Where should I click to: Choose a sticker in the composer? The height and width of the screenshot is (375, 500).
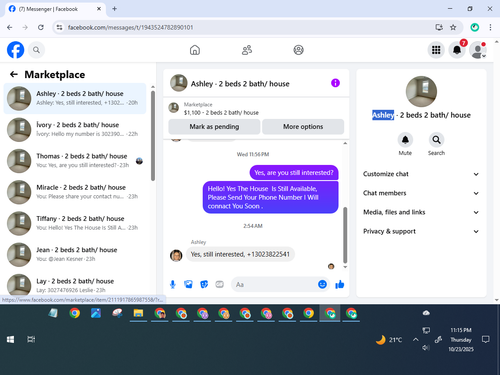204,284
